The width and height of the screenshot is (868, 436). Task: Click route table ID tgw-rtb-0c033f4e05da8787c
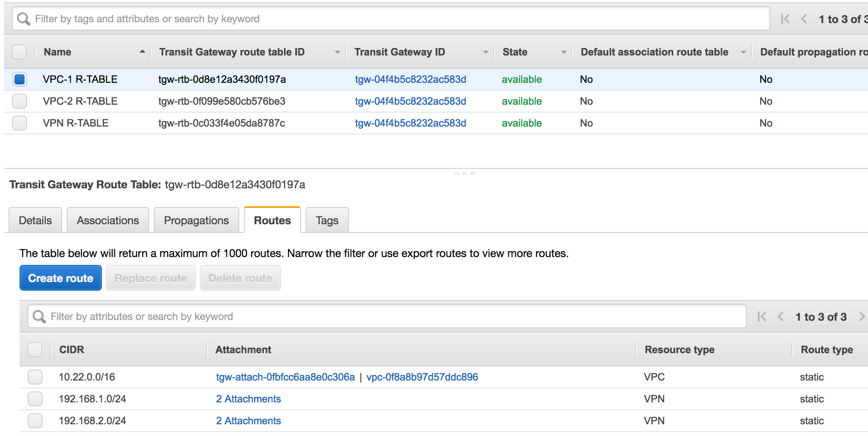[x=222, y=123]
